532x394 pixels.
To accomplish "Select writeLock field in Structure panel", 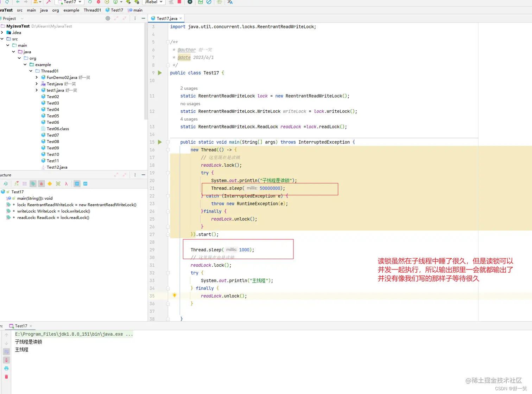I will 53,211.
